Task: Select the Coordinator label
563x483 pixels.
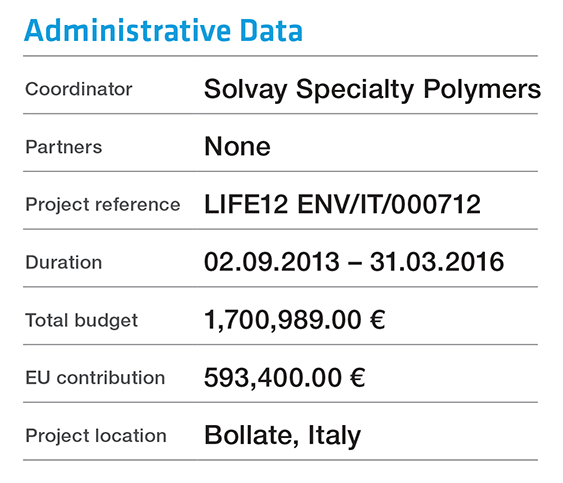Action: click(x=79, y=89)
